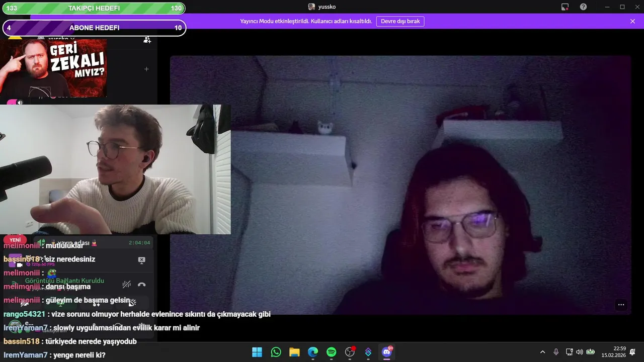
Task: Click the ABONE HEDEFİ progress bar
Action: coord(94,28)
